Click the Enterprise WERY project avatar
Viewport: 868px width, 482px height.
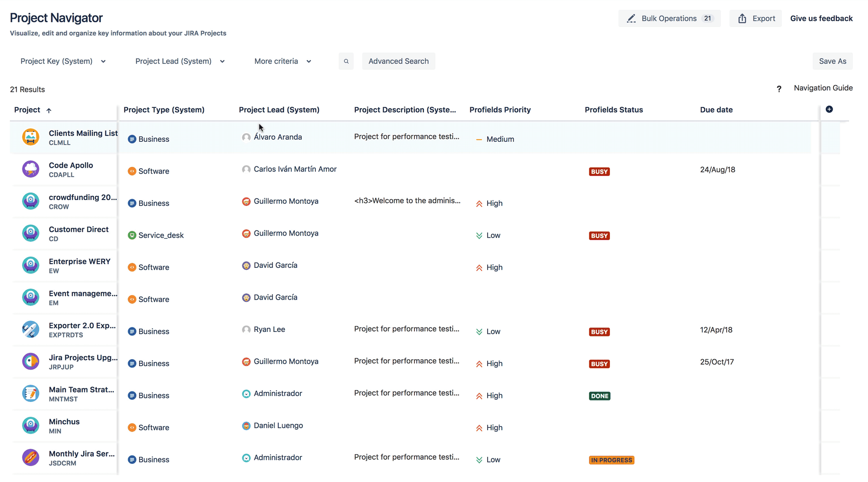click(30, 265)
